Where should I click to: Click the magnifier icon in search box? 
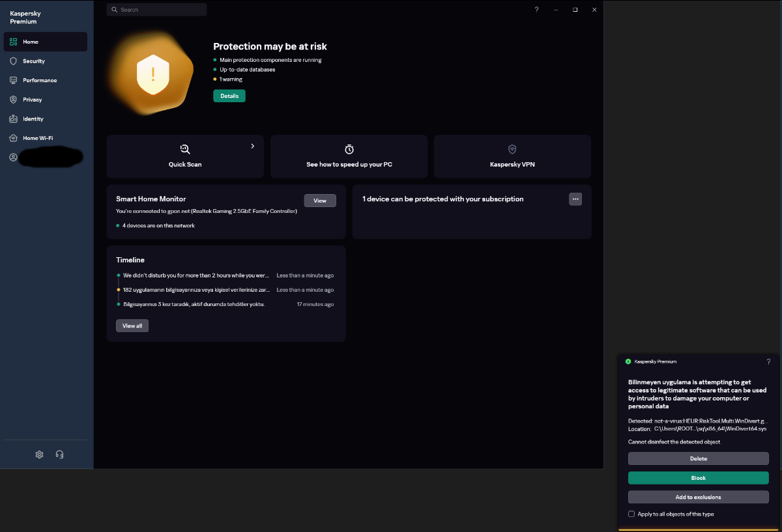coord(115,10)
